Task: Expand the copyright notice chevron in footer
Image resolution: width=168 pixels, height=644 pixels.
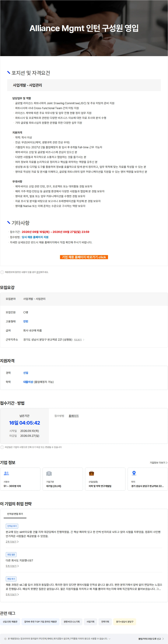Action: click(109, 639)
